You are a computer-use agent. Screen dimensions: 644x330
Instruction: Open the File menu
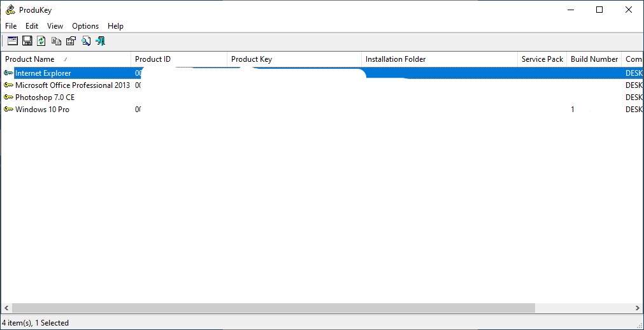(11, 26)
